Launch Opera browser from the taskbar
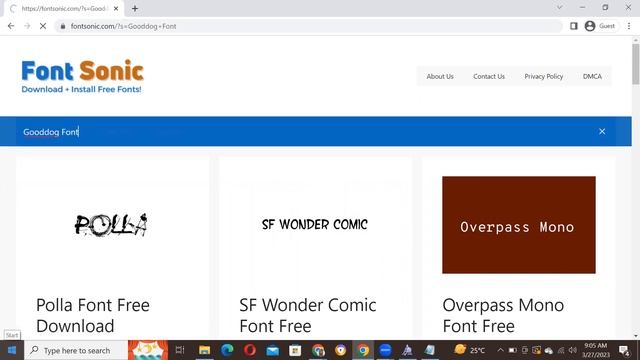 tap(250, 350)
